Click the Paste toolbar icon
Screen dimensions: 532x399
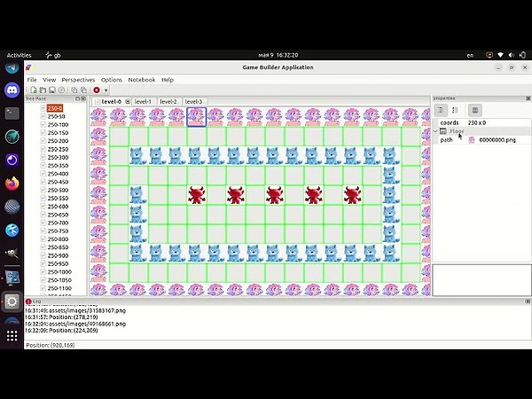(83, 90)
